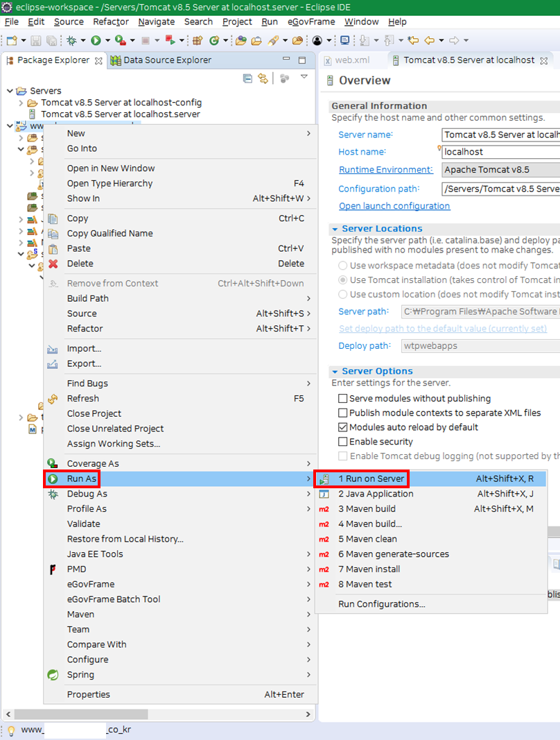The height and width of the screenshot is (740, 560).
Task: Click the monitor console toolbar icon
Action: (345, 41)
